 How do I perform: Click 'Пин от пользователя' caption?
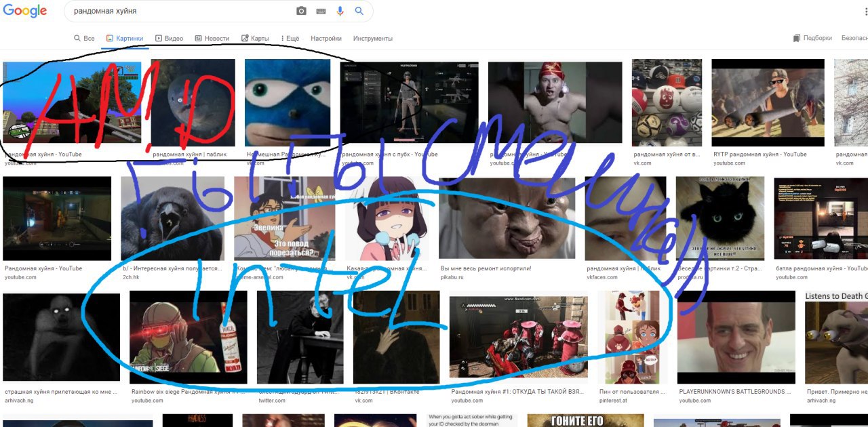[x=633, y=392]
